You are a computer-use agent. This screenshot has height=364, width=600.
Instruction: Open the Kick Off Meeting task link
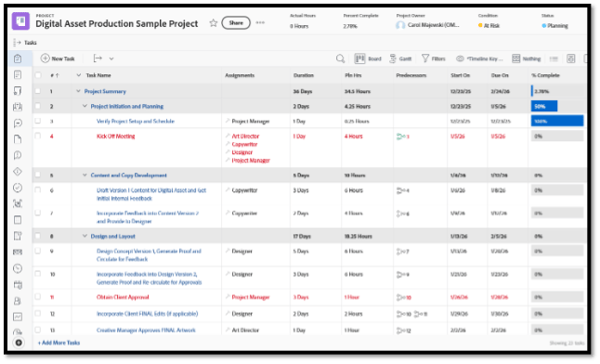tap(115, 136)
